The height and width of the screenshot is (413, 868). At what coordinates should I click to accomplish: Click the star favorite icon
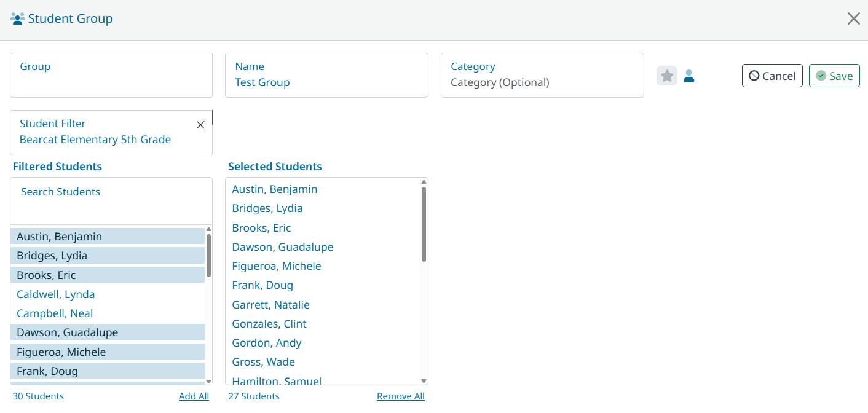coord(667,76)
